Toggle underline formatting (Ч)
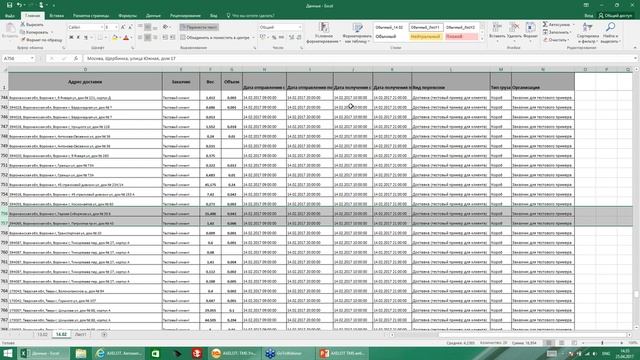This screenshot has width=640, height=360. (86, 37)
